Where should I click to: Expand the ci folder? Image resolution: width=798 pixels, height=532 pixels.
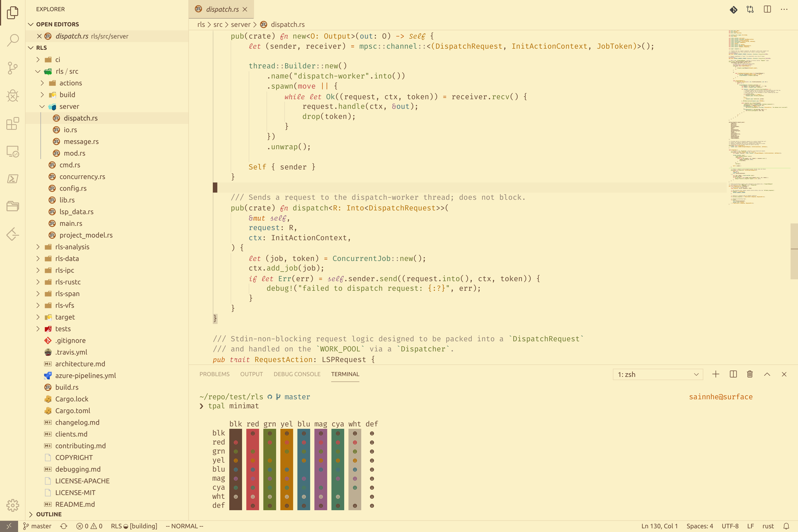[38, 59]
